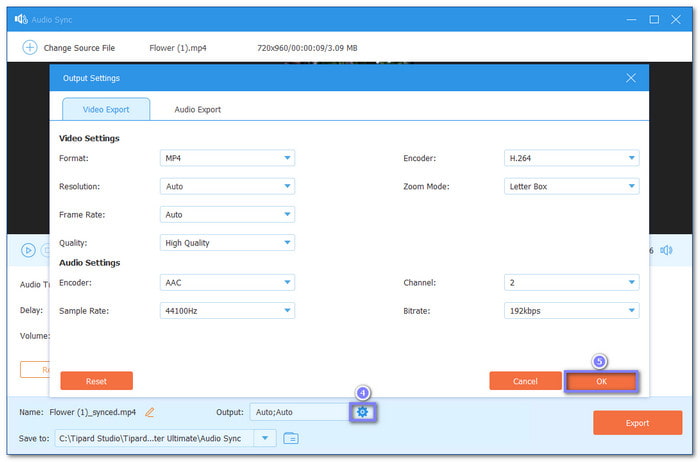
Task: Click the pencil icon to rename output file
Action: click(150, 412)
